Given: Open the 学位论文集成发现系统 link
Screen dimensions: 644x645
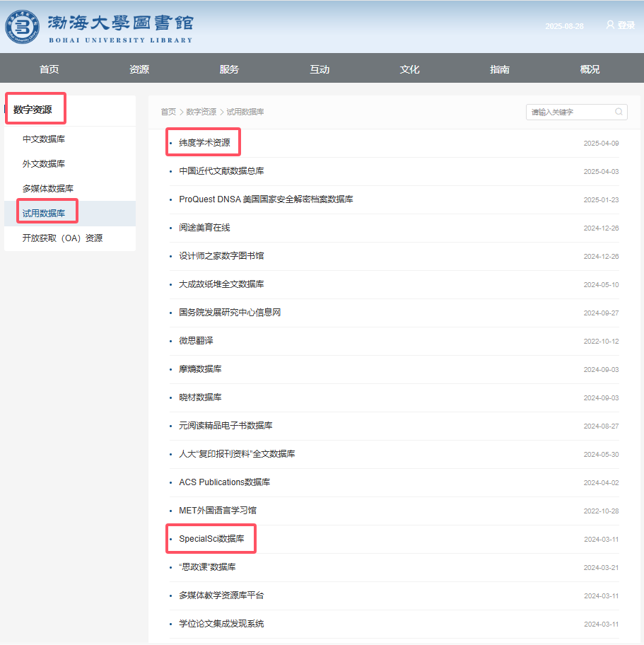Looking at the screenshot, I should click(x=221, y=624).
